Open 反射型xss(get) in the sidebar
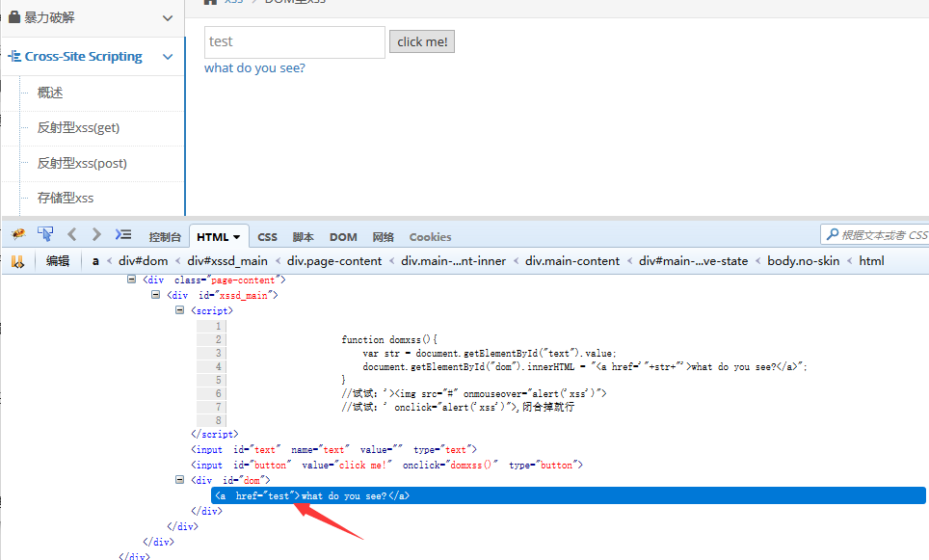Screen dimensions: 929x560 (x=78, y=128)
